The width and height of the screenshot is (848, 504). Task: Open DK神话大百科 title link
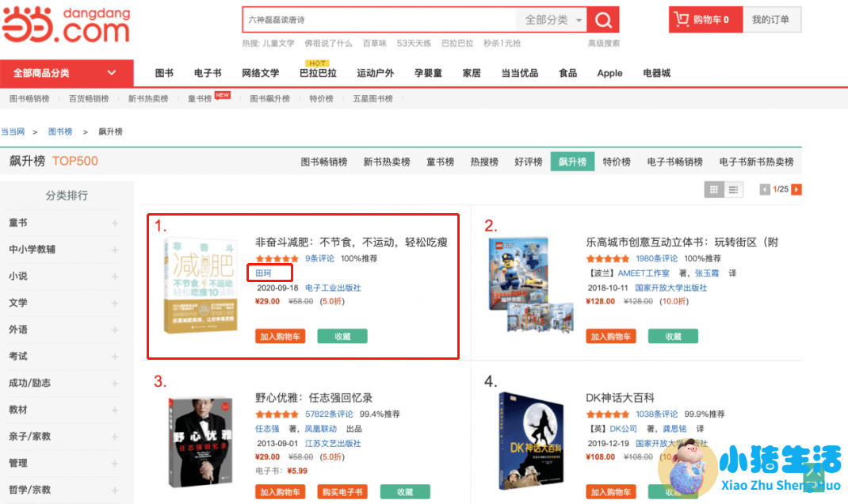click(x=620, y=398)
